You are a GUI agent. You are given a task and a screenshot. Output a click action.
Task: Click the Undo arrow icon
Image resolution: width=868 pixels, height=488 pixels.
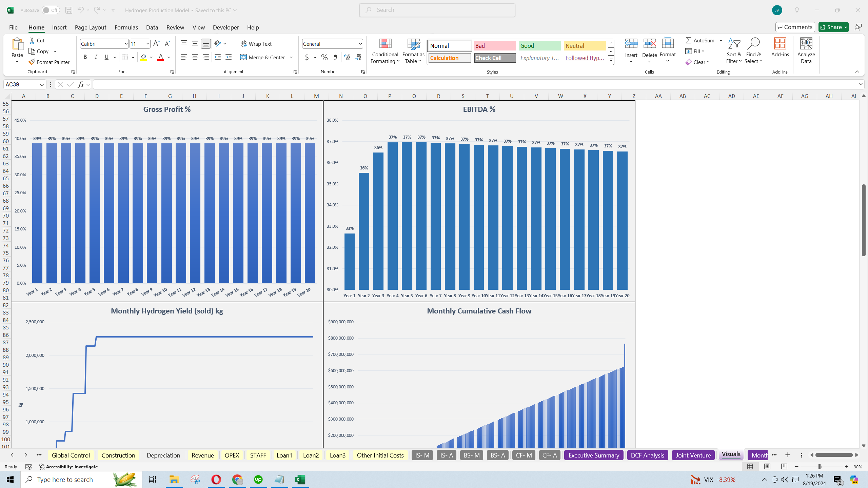80,10
